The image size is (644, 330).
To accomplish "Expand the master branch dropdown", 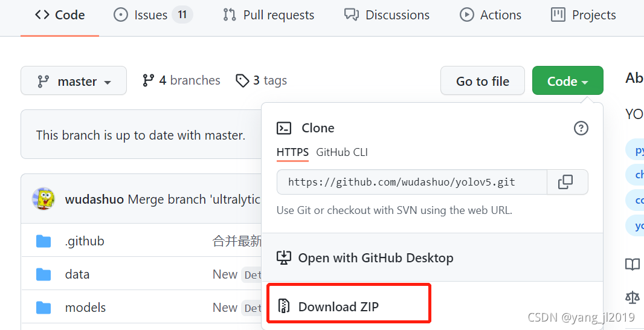I will (74, 80).
